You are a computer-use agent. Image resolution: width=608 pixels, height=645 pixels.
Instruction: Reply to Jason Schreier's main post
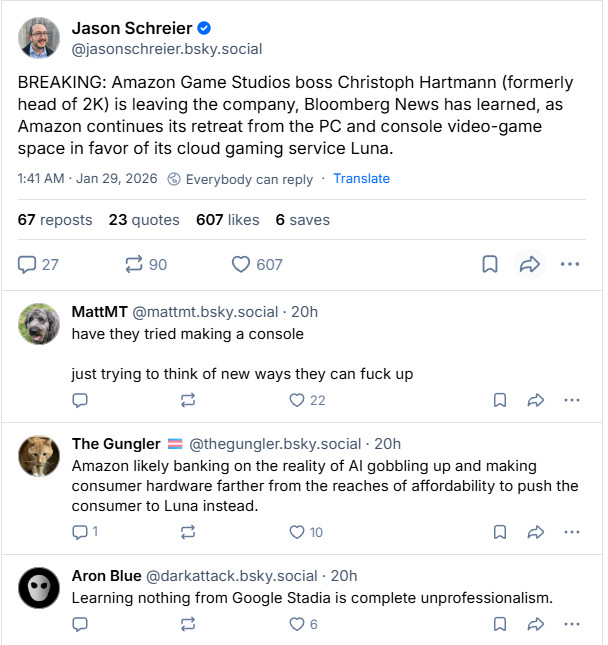click(28, 264)
